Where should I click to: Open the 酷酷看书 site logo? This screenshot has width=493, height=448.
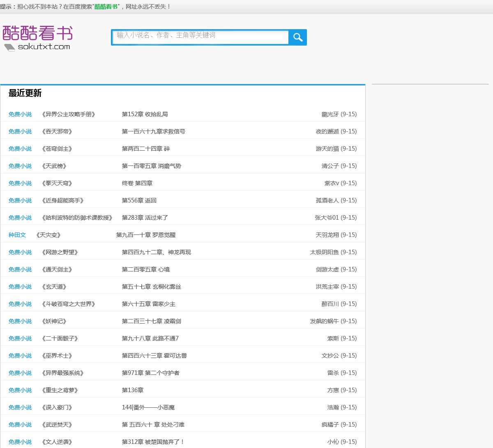tap(38, 38)
